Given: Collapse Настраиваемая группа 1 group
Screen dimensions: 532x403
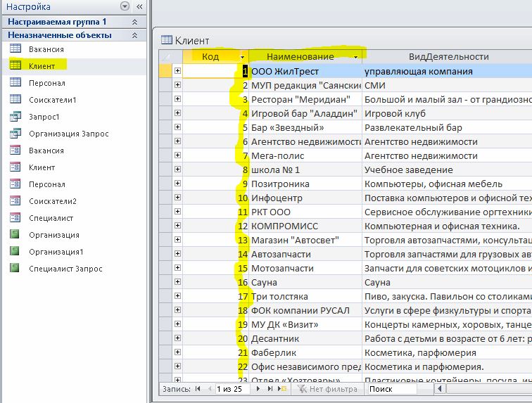Looking at the screenshot, I should [x=134, y=22].
